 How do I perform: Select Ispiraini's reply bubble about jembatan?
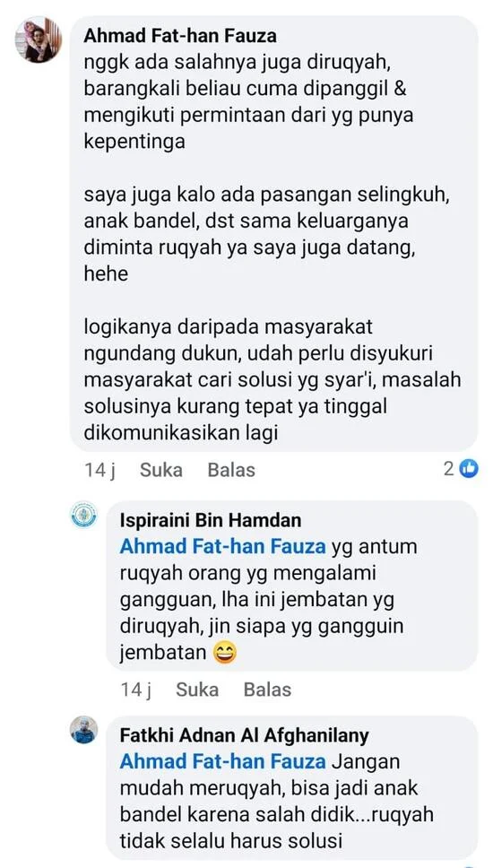click(291, 586)
